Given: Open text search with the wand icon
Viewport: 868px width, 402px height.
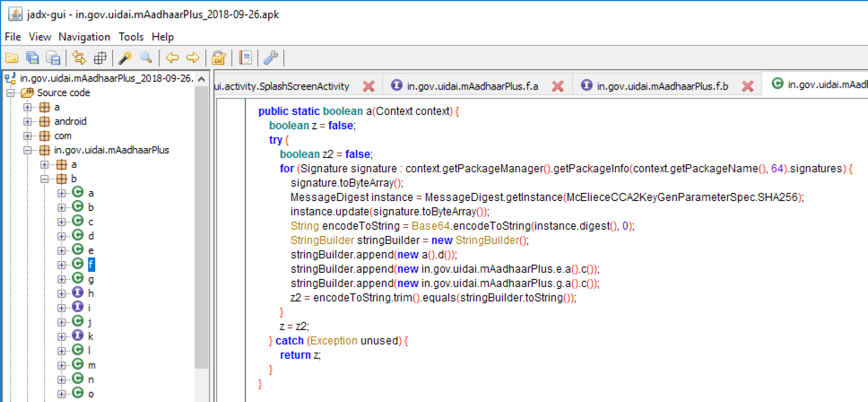Looking at the screenshot, I should click(125, 58).
